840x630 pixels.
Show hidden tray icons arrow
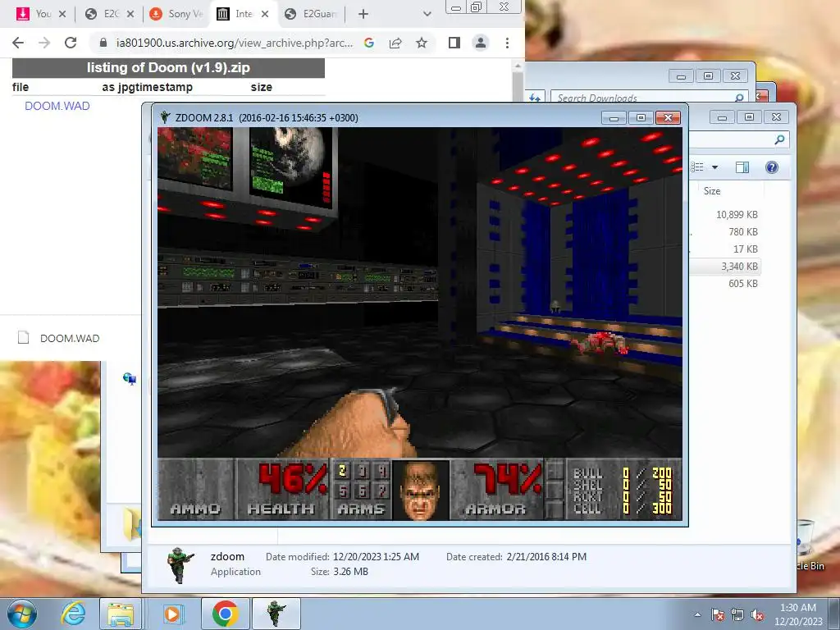(697, 614)
